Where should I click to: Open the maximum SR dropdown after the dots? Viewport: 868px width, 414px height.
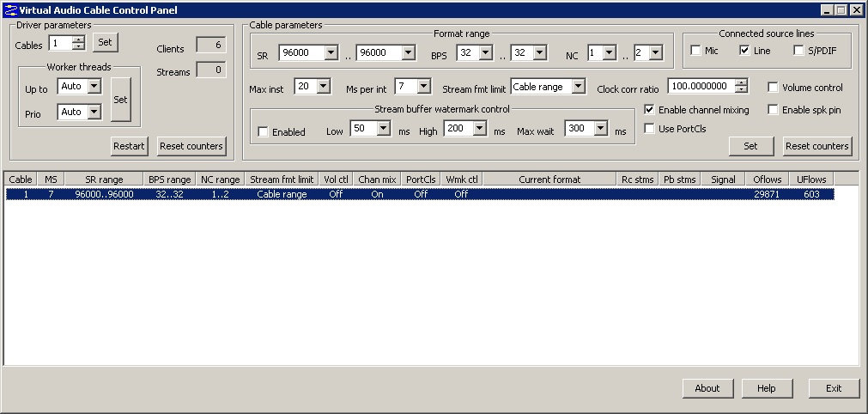click(409, 52)
